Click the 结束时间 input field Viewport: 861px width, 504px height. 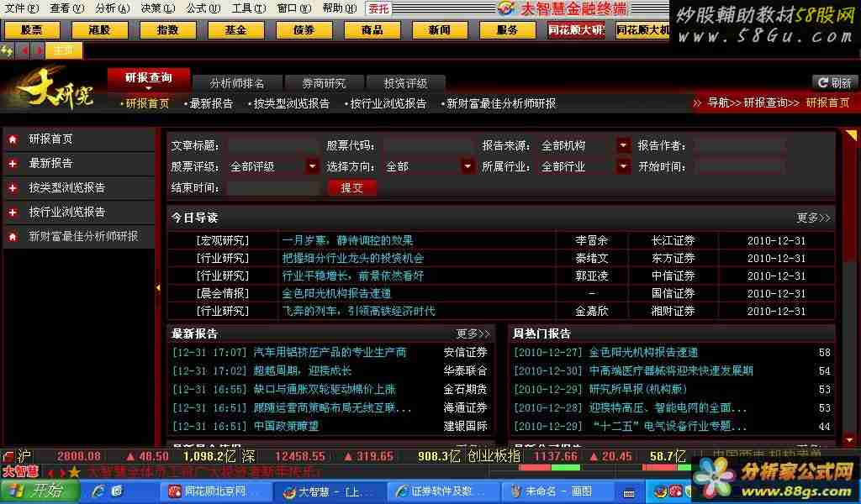[273, 187]
